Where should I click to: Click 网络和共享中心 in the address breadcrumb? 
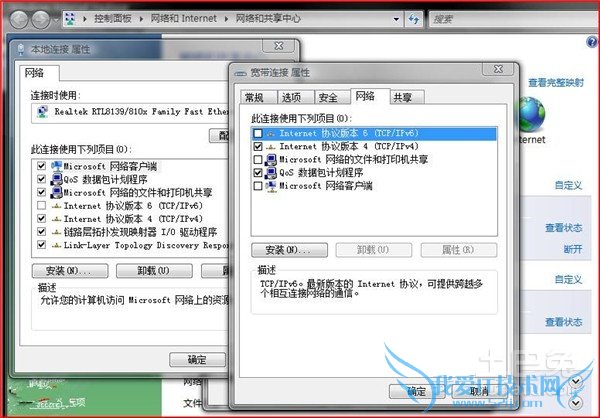268,18
